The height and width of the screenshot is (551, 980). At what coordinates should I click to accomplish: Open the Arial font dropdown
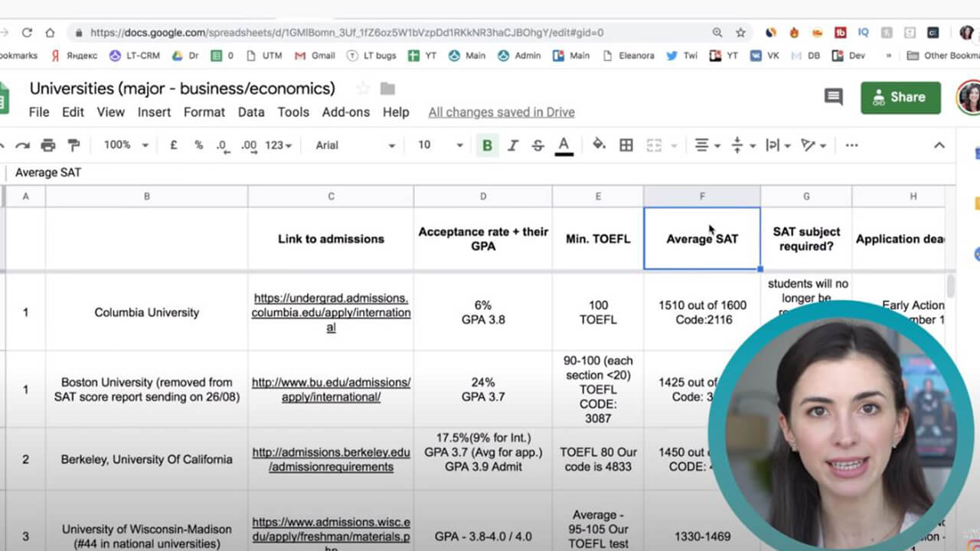355,145
